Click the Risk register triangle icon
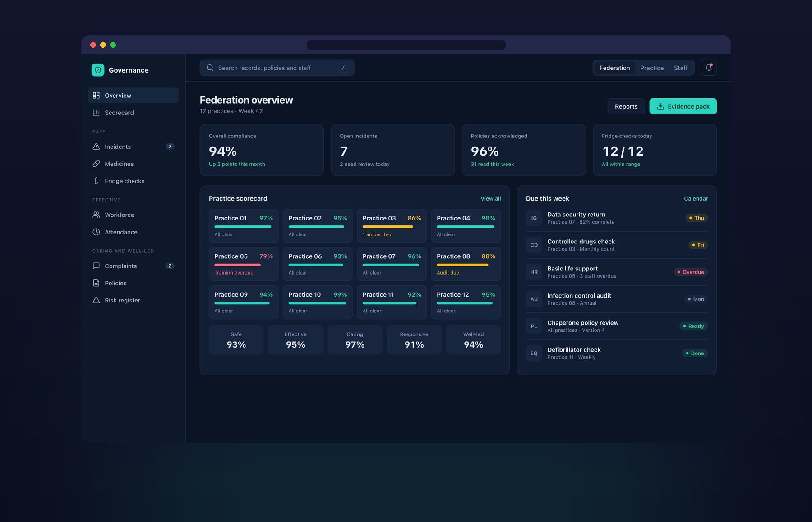812x522 pixels. tap(96, 300)
